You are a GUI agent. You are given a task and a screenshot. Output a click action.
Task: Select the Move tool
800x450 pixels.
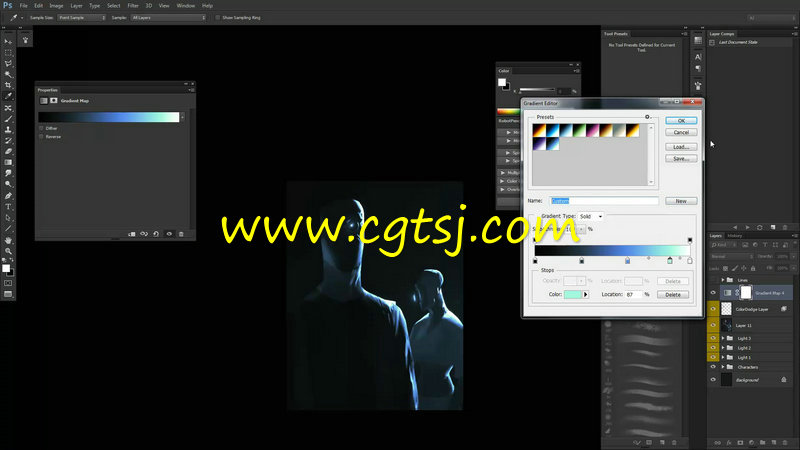coord(8,42)
